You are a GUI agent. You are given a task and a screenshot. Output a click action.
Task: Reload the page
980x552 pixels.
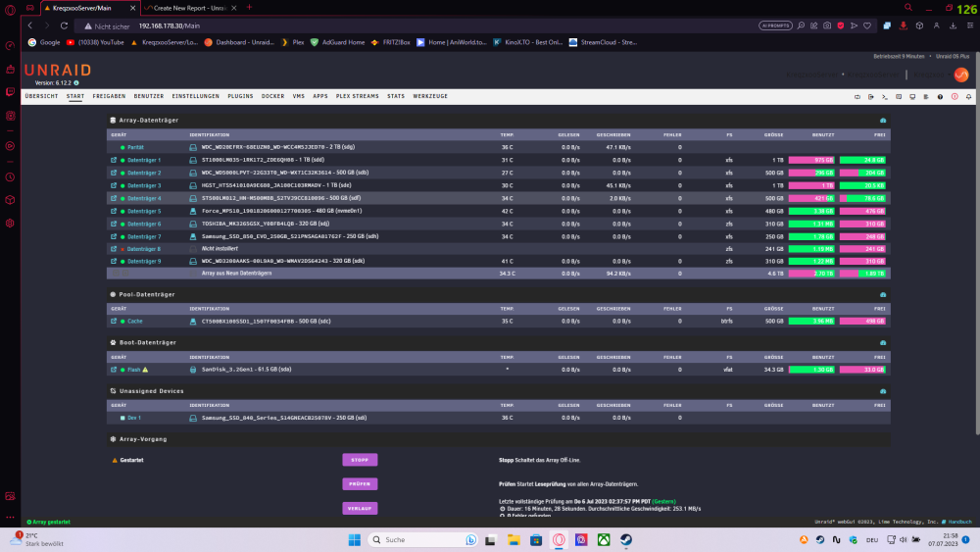(x=64, y=25)
